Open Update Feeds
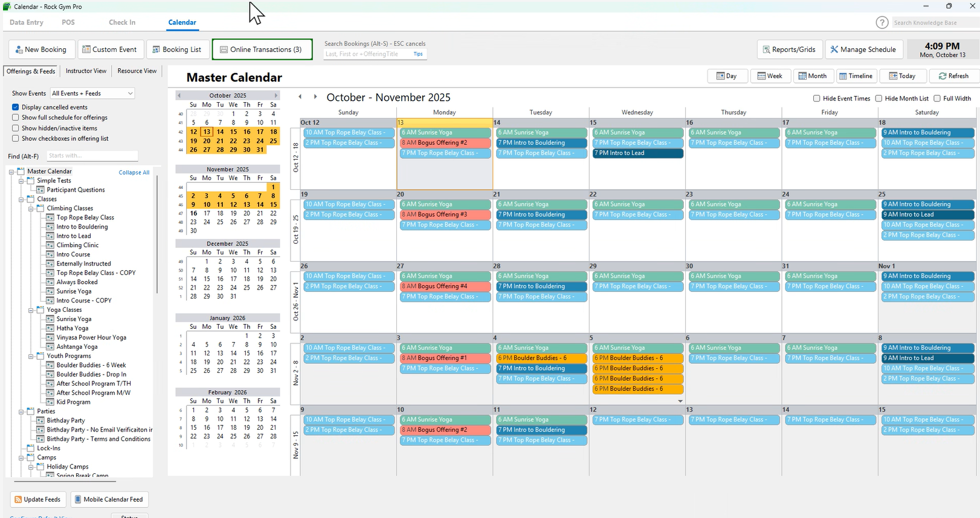 (x=38, y=499)
